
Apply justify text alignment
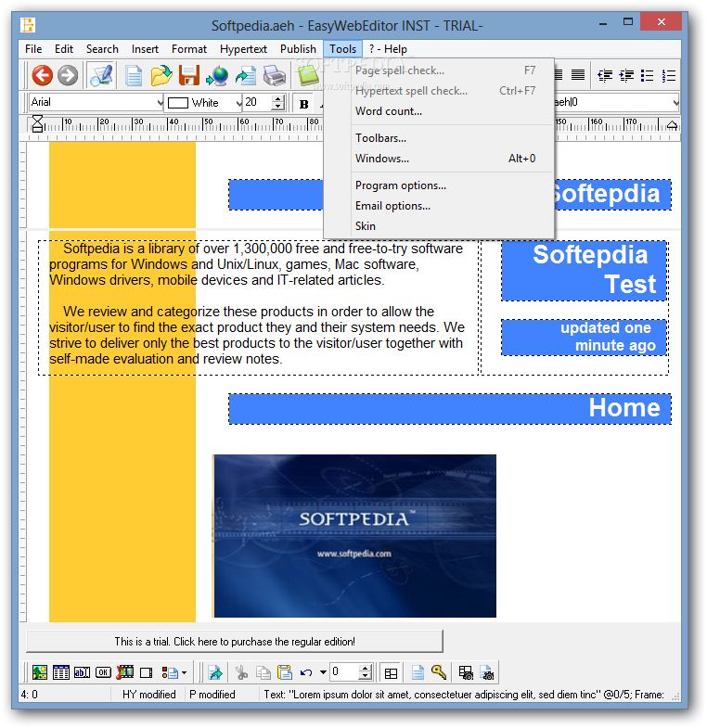578,75
